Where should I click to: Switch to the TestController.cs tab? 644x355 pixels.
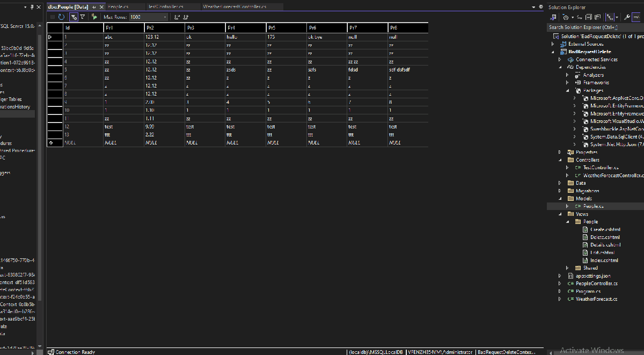(165, 7)
